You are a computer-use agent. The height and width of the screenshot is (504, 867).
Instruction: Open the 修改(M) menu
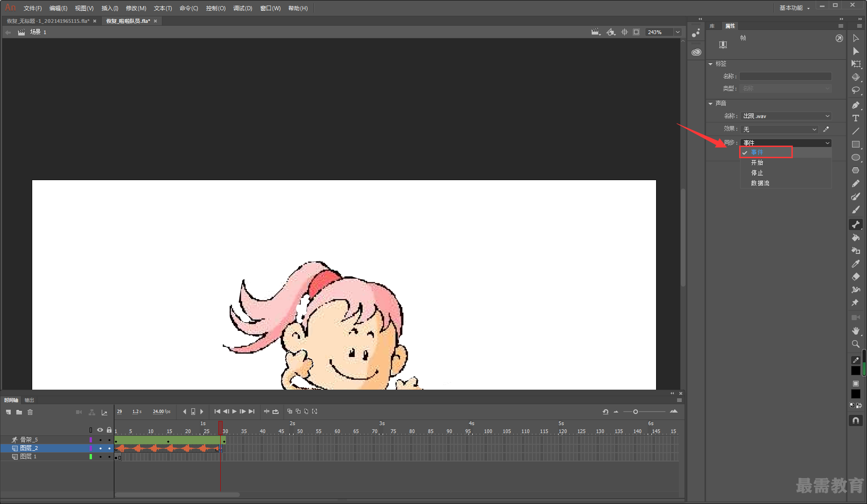(x=136, y=8)
